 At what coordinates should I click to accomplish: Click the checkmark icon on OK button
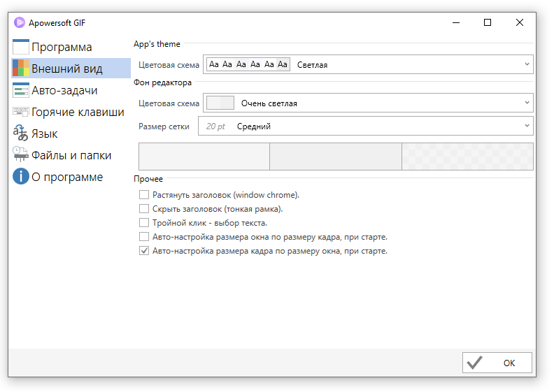coord(474,363)
